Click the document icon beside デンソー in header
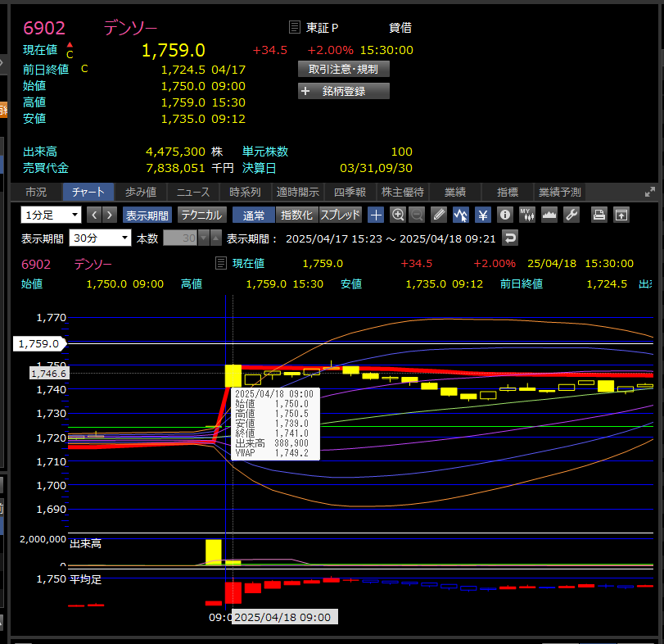The width and height of the screenshot is (664, 644). pos(294,28)
